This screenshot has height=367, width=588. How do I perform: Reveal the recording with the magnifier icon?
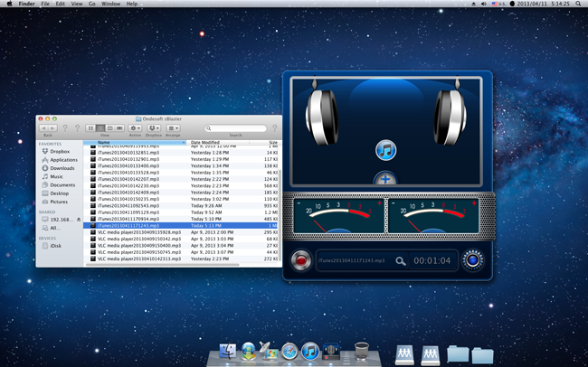(401, 261)
